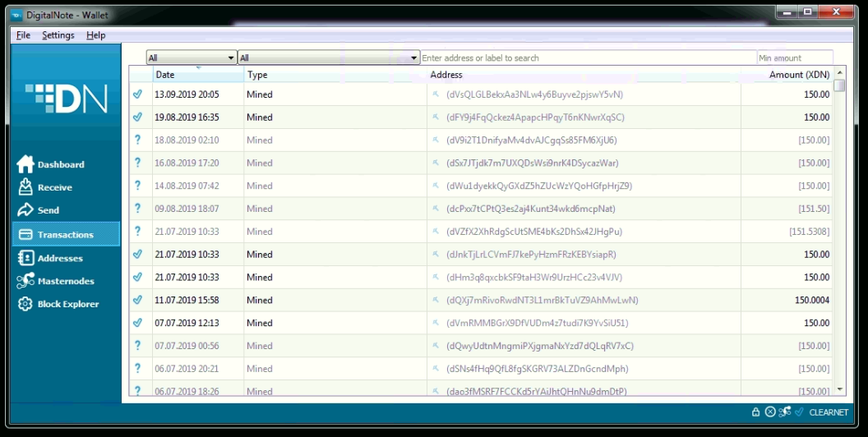Click mined address icon beside dcPxx7tCPtQ3es2aj4Kunt34wkd6mcpNat

point(436,209)
